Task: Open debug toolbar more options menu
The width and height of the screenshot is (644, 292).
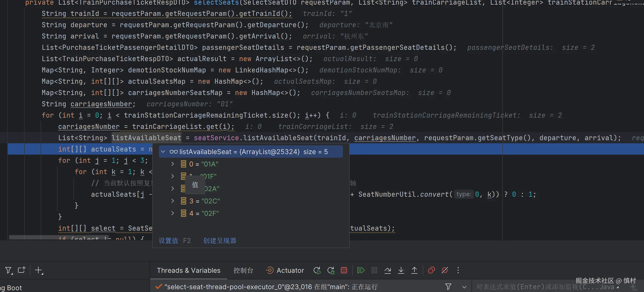Action: [458, 270]
